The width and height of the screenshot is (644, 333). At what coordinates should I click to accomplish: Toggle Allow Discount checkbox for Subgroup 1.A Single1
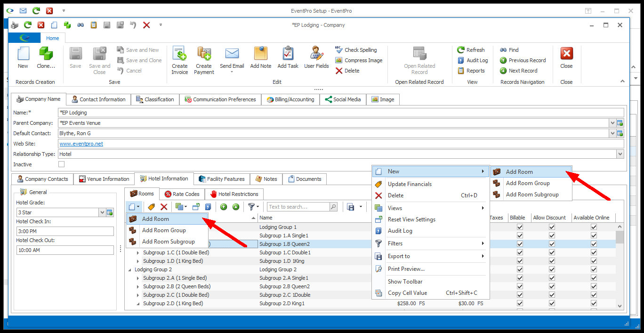(x=552, y=236)
